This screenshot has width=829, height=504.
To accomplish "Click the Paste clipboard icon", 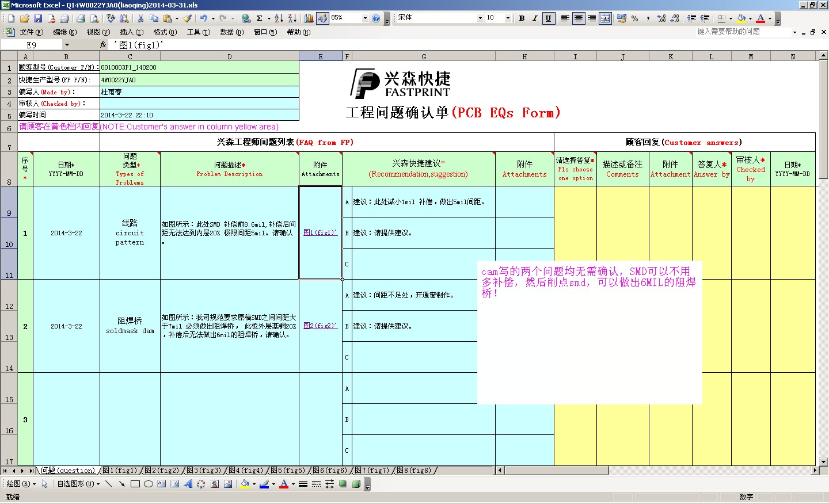I will pyautogui.click(x=168, y=18).
